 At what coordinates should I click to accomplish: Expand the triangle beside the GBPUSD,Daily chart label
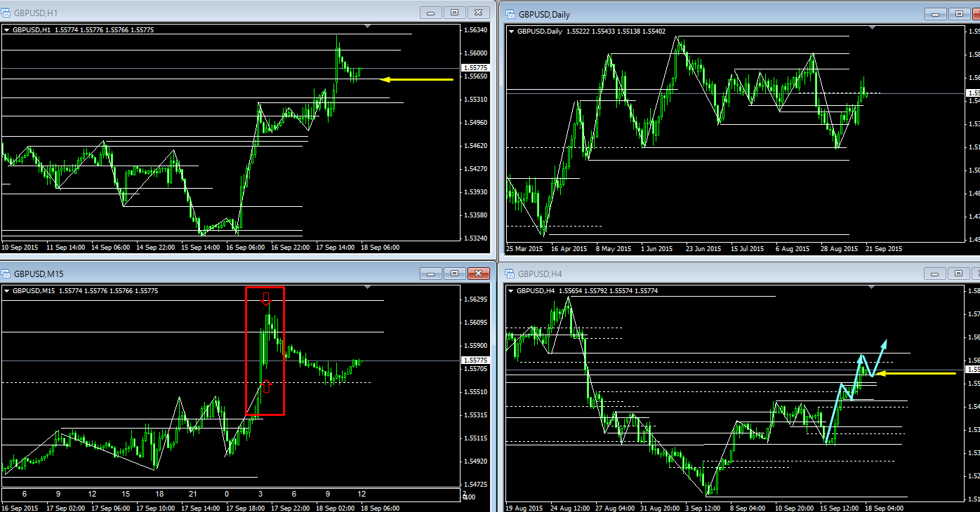click(x=510, y=32)
